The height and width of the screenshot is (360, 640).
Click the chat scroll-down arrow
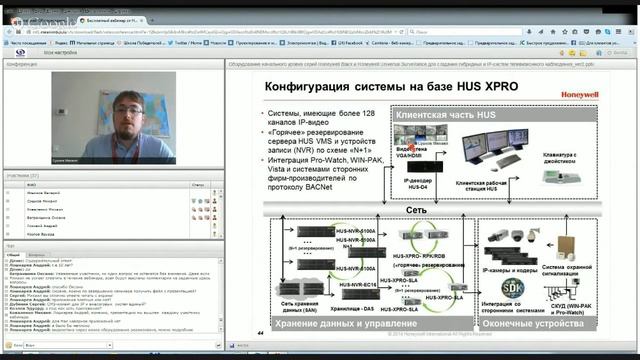point(221,329)
